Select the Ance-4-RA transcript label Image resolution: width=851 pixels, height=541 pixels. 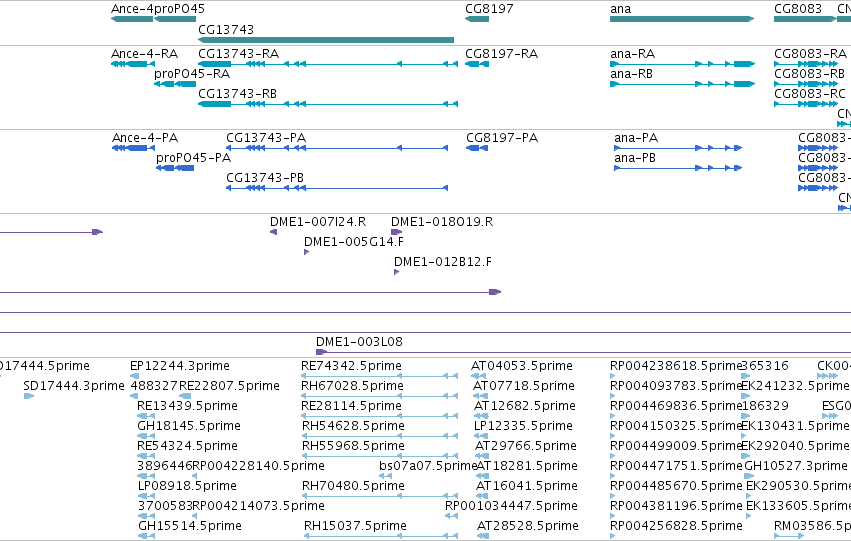click(x=144, y=54)
